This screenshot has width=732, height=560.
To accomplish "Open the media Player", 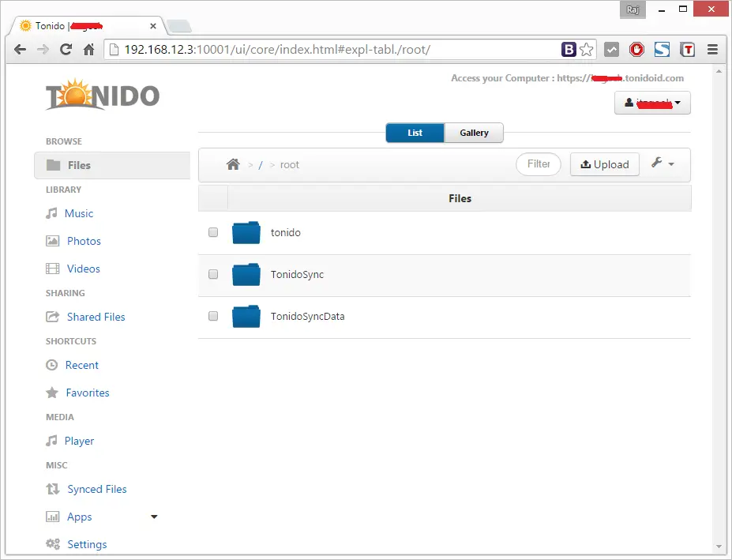I will pos(80,441).
